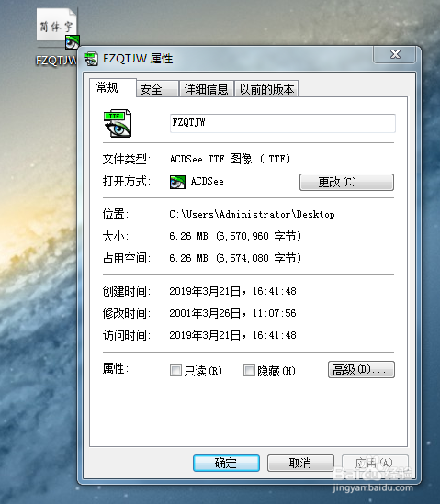The width and height of the screenshot is (440, 504).
Task: Click the FZQTJW 属性 title text
Action: point(138,59)
